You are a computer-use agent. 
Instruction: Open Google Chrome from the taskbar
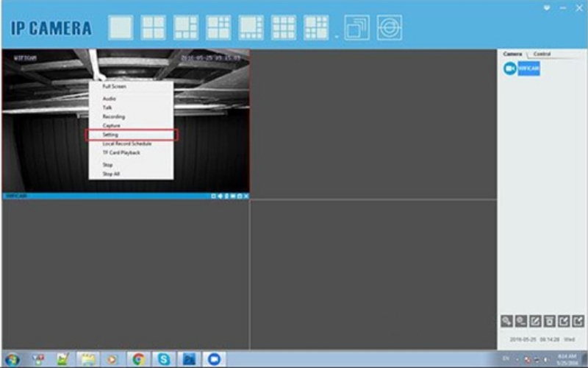[x=137, y=359]
